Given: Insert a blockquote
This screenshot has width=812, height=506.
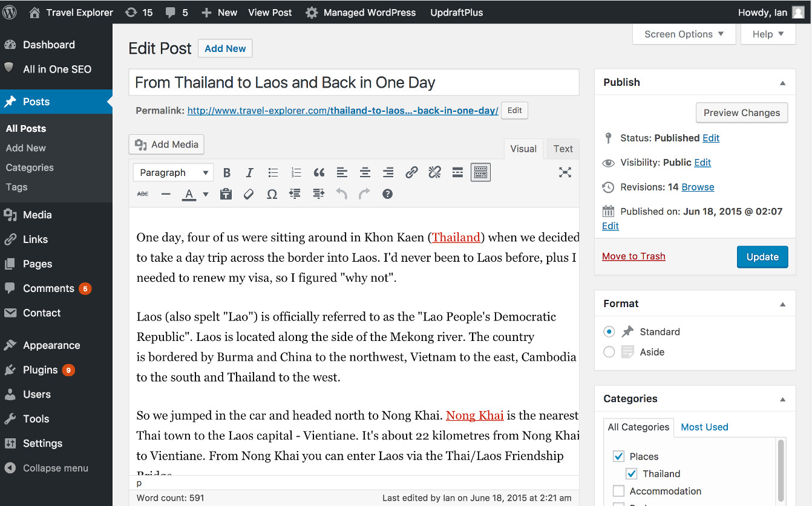Looking at the screenshot, I should tap(319, 173).
